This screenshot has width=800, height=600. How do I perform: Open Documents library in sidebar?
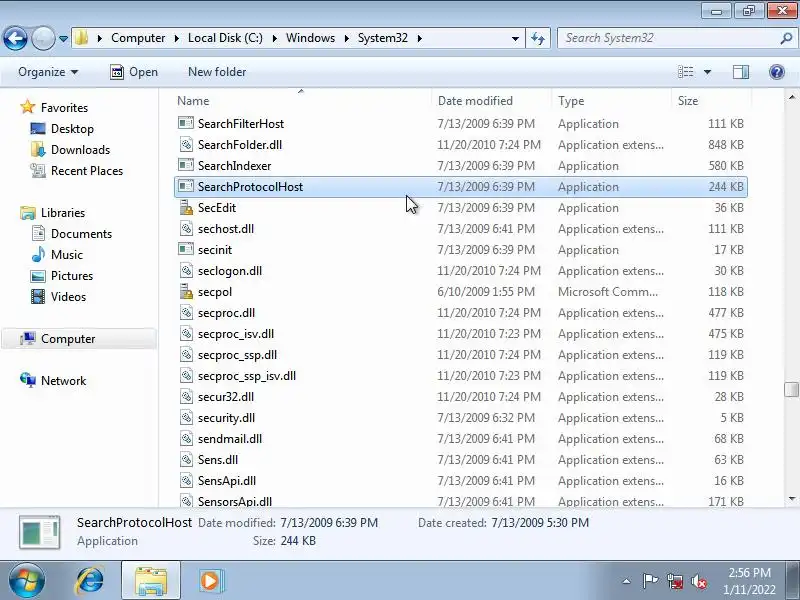pyautogui.click(x=81, y=234)
